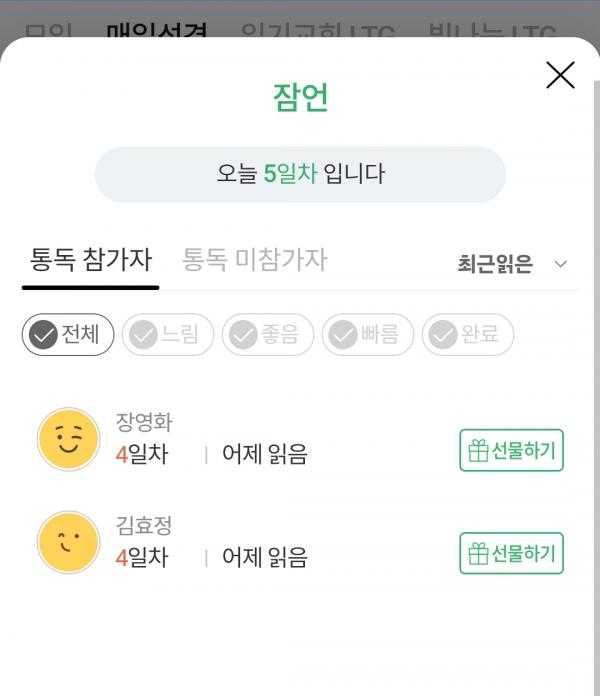Close the 잠언 popup with X icon

pyautogui.click(x=560, y=75)
